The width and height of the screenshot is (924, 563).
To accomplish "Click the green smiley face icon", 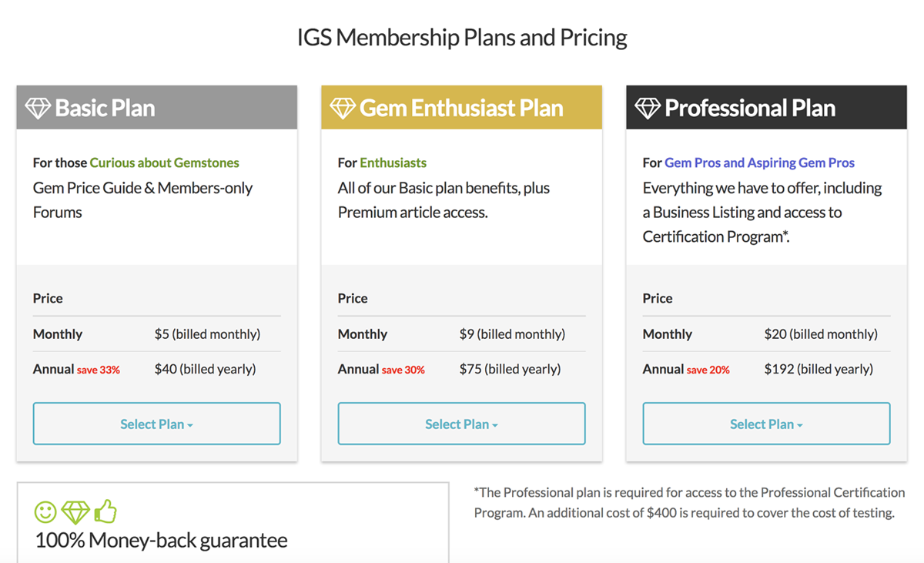I will point(45,512).
